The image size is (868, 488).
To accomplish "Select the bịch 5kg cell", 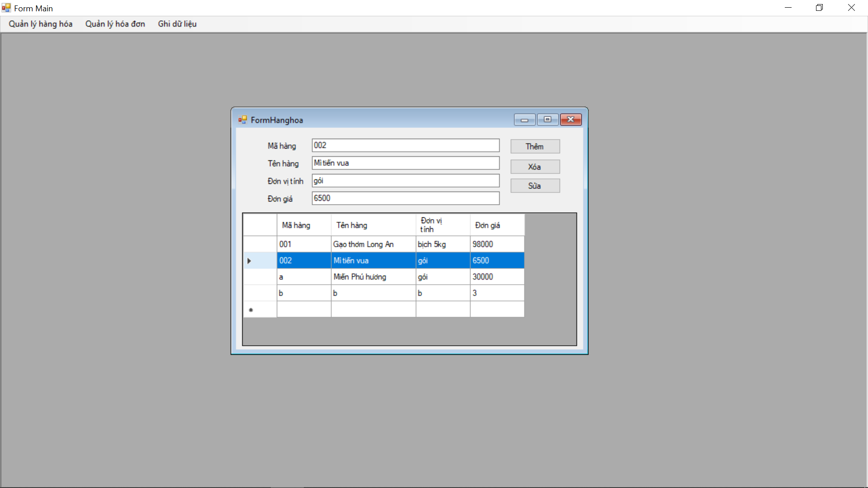I will point(443,244).
